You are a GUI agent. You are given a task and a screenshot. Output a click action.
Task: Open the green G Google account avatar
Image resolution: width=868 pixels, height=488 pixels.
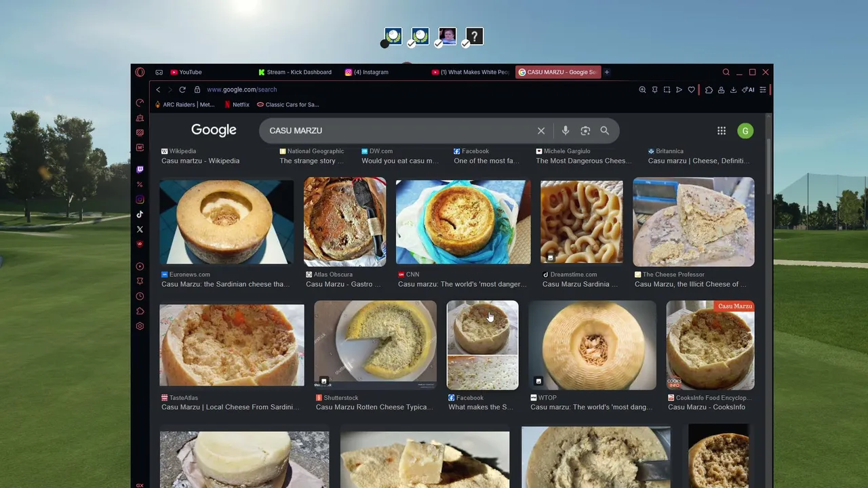click(745, 131)
